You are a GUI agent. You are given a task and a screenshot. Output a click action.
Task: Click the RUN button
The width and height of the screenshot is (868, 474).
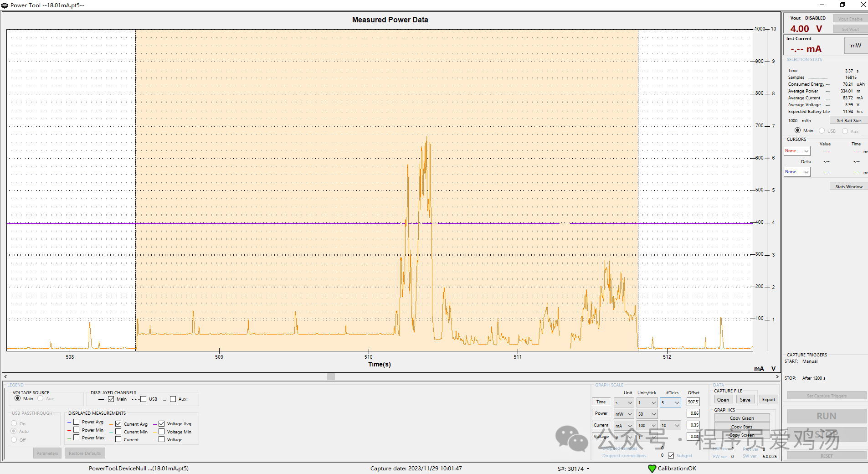(827, 416)
